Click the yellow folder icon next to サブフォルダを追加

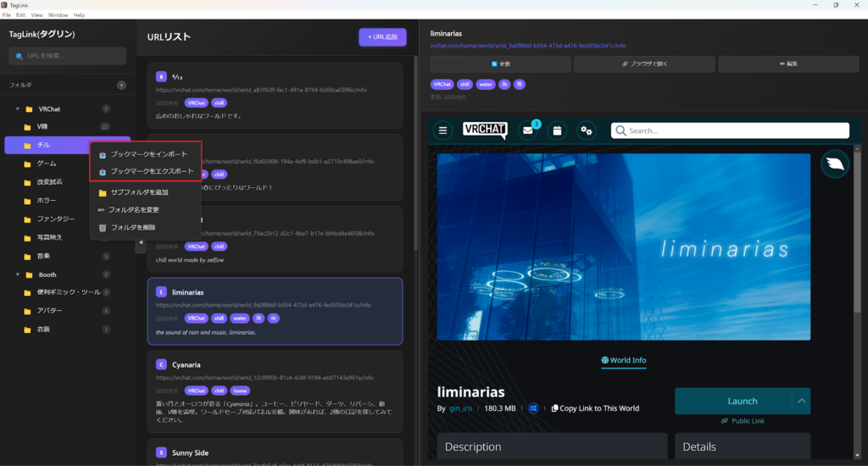pos(103,192)
